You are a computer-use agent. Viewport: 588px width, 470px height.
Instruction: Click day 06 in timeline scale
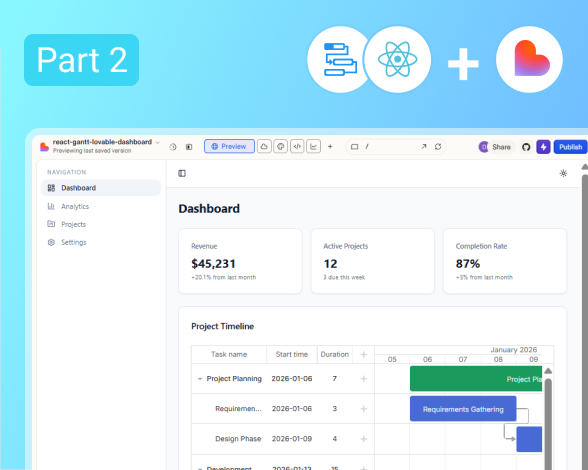tap(428, 359)
